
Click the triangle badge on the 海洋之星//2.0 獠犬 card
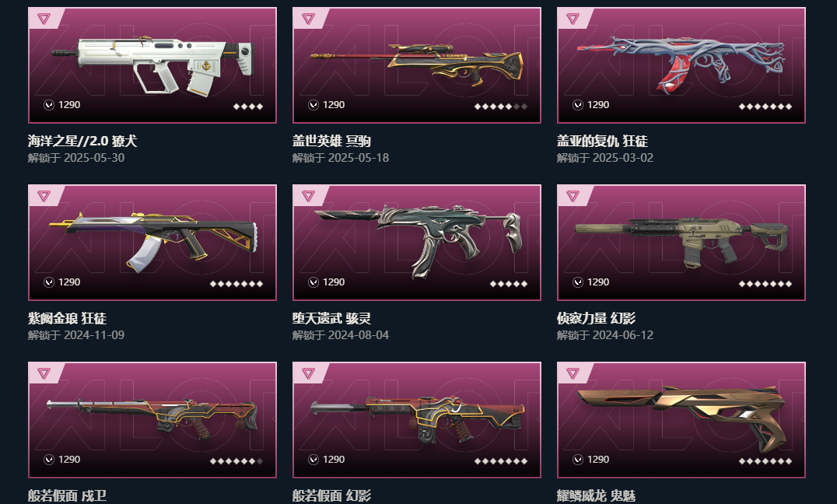(x=44, y=19)
